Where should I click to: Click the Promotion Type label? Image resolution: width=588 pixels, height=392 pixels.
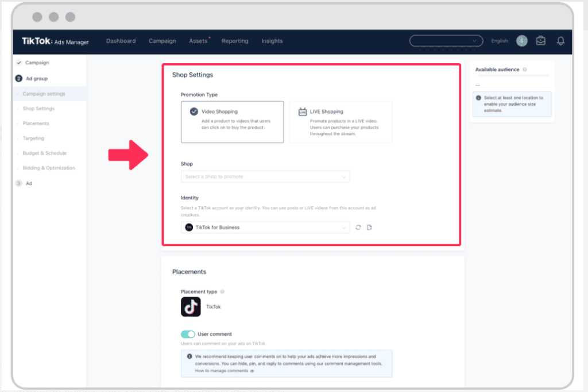tap(199, 95)
